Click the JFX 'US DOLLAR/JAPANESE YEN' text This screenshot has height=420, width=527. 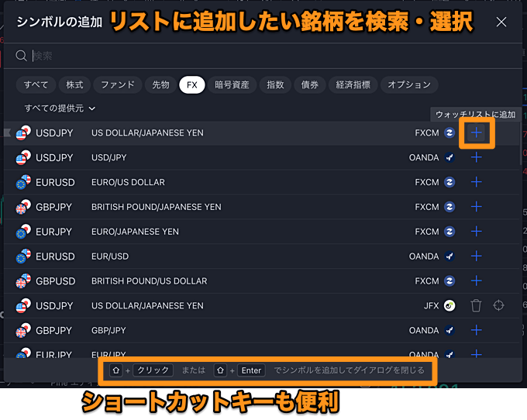tap(147, 306)
